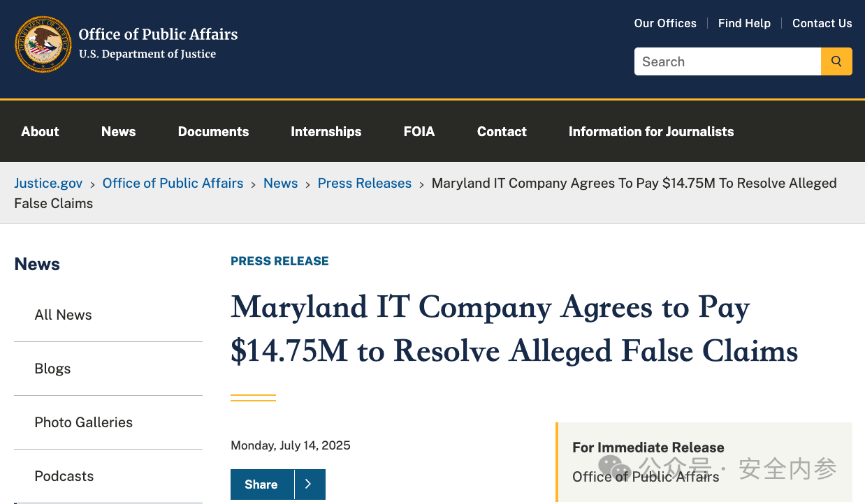The height and width of the screenshot is (504, 865).
Task: Open the About navigation menu
Action: 40,131
